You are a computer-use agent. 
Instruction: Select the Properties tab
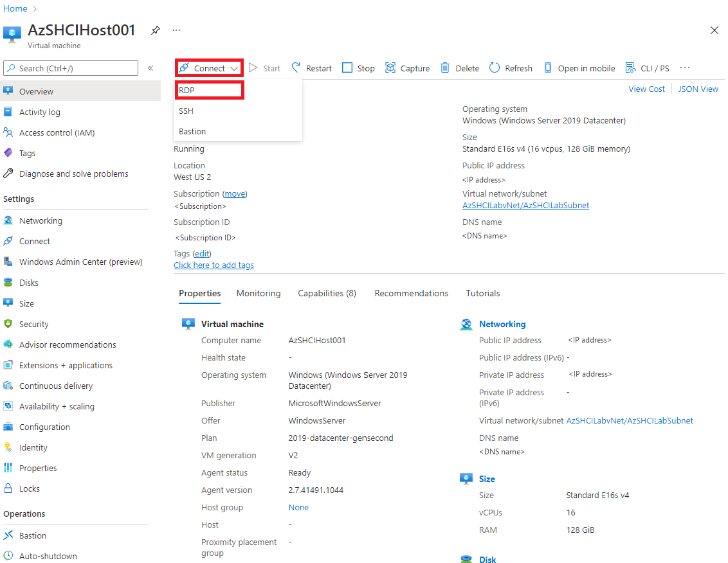click(199, 294)
